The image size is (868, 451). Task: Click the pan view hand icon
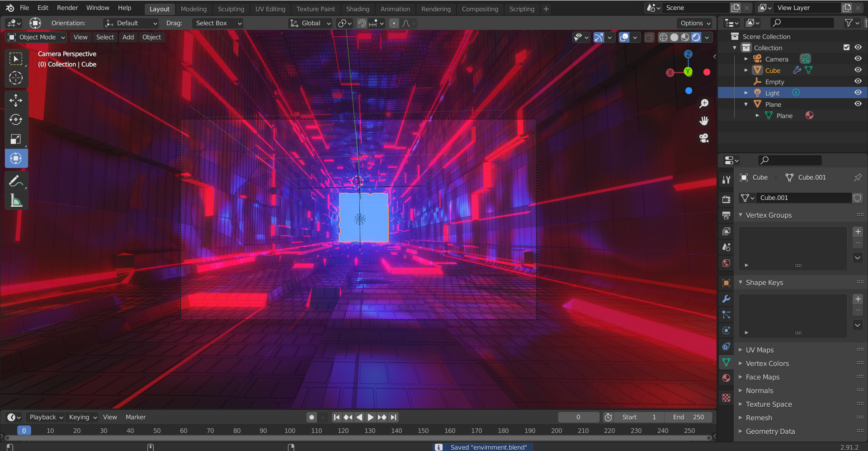pyautogui.click(x=704, y=121)
